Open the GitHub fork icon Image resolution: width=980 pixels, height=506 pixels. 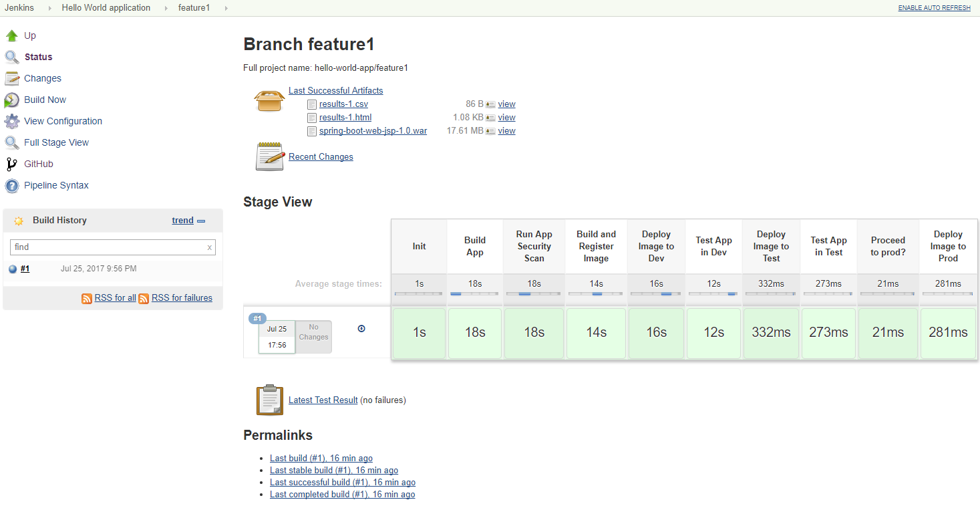tap(12, 164)
